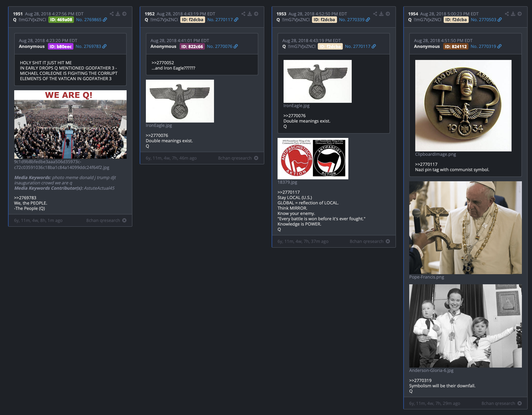
Task: Click the 8chan qresearch label on post 1954
Action: coord(498,403)
